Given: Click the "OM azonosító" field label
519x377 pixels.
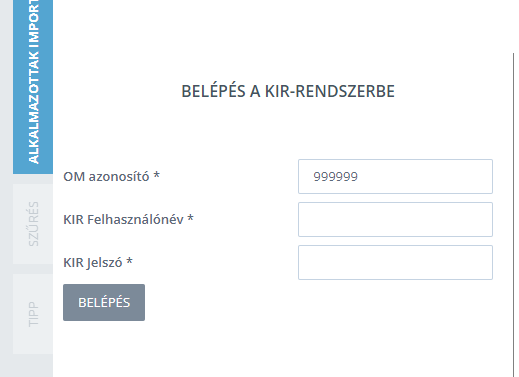Looking at the screenshot, I should (x=106, y=176).
